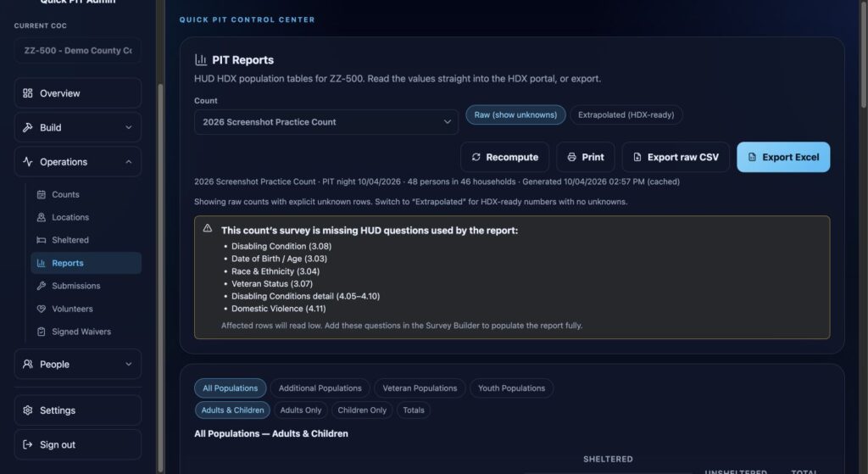Image resolution: width=868 pixels, height=474 pixels.
Task: Click the Overview grid icon
Action: point(28,93)
